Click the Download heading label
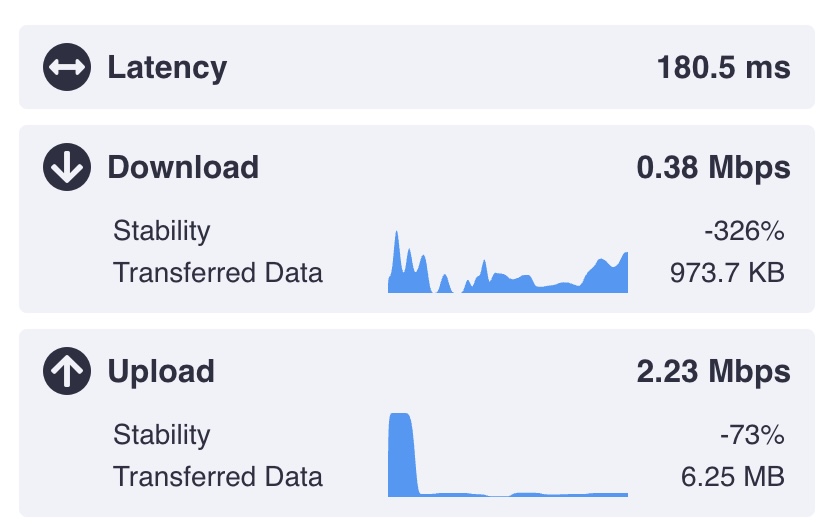The width and height of the screenshot is (832, 530). pos(183,167)
